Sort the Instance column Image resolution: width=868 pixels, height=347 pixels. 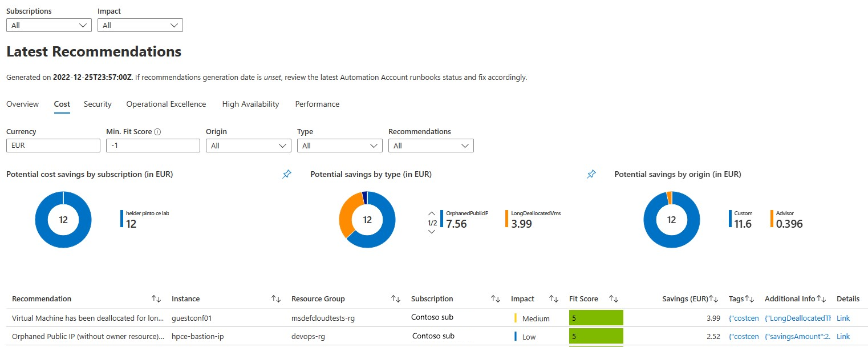(277, 298)
